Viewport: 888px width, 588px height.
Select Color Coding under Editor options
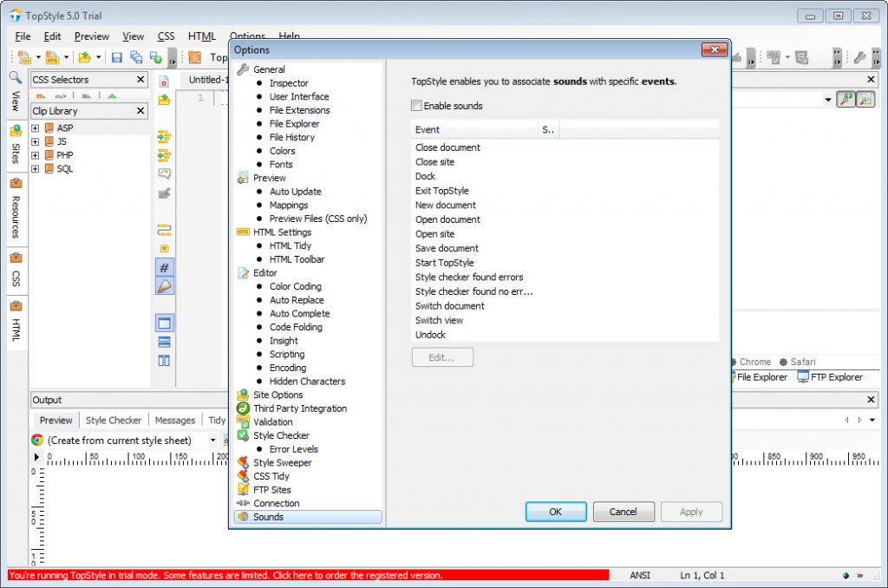click(x=295, y=287)
